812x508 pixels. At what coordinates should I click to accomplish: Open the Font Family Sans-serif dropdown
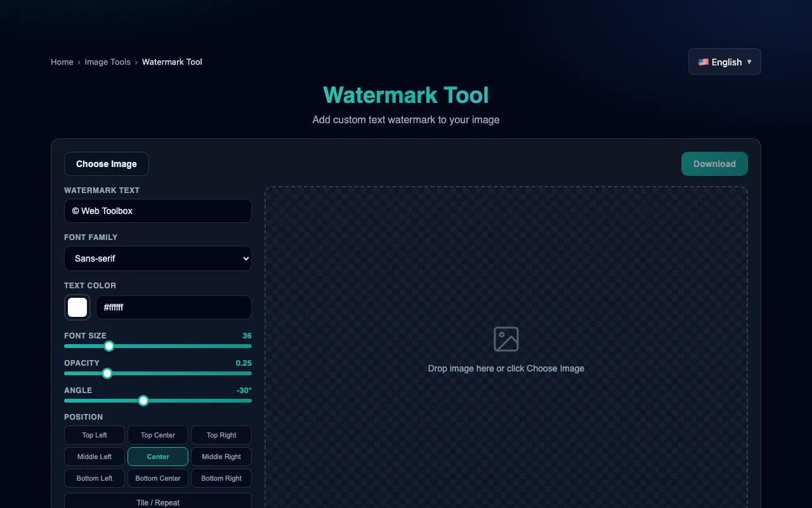(158, 258)
